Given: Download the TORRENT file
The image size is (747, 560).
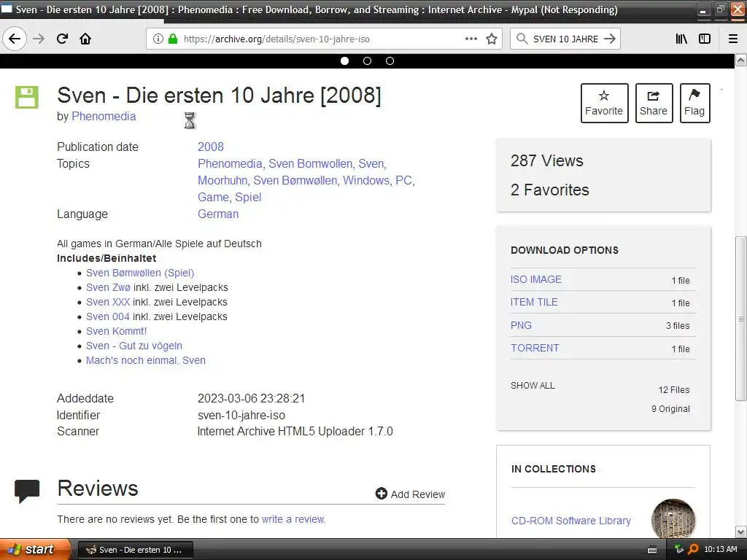Looking at the screenshot, I should tap(535, 348).
